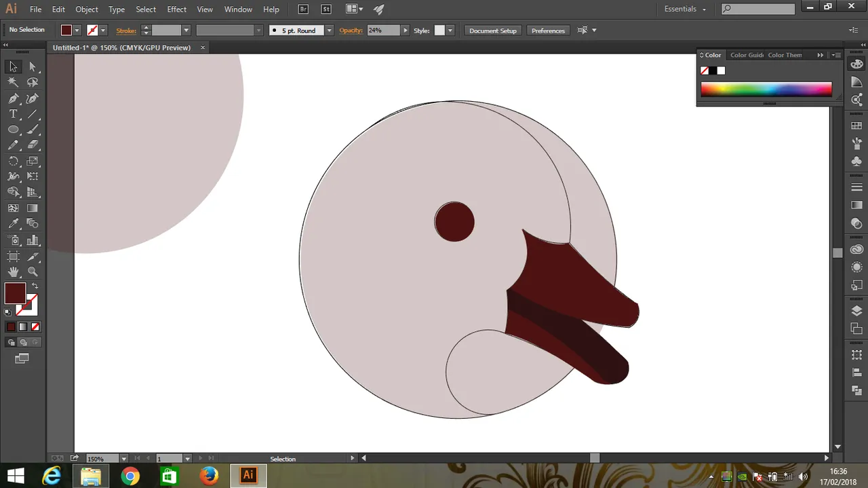
Task: Open the File menu
Action: click(x=36, y=10)
